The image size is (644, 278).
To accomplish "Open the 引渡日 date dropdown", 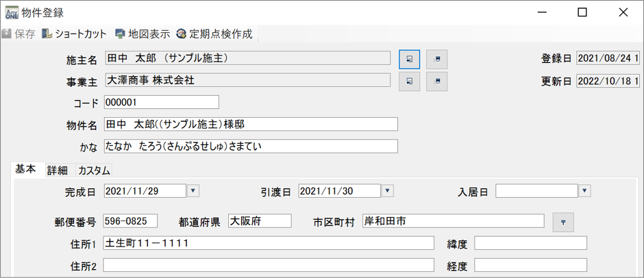I will (388, 190).
